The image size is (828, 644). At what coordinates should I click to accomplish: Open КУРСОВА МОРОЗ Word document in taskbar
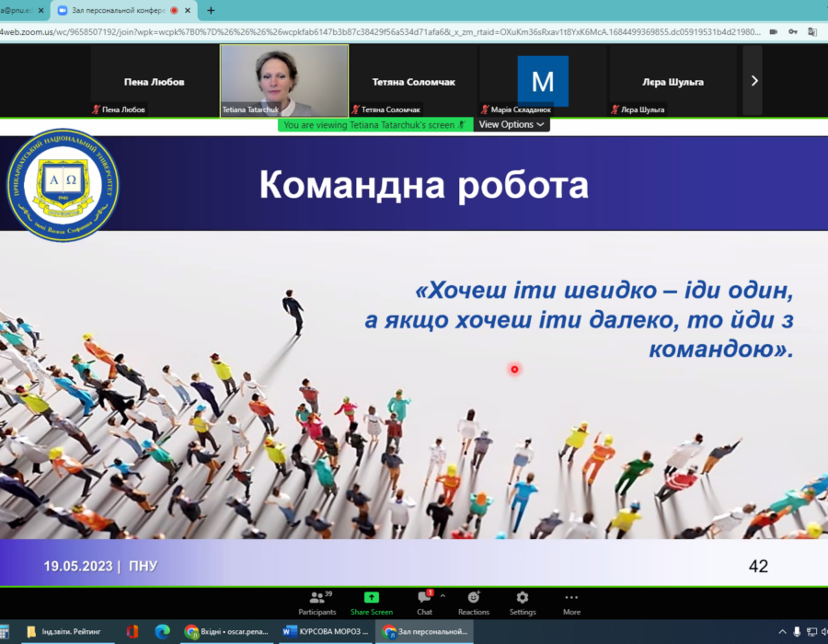point(326,631)
